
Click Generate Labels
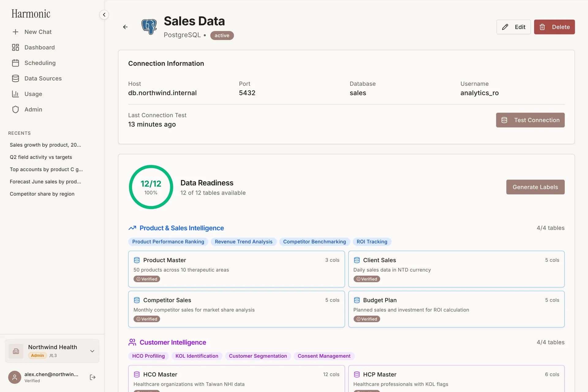click(x=535, y=187)
